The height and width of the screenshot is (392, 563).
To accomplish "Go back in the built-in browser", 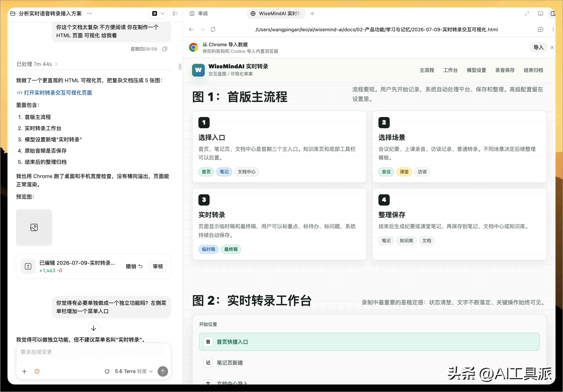I will pos(191,29).
